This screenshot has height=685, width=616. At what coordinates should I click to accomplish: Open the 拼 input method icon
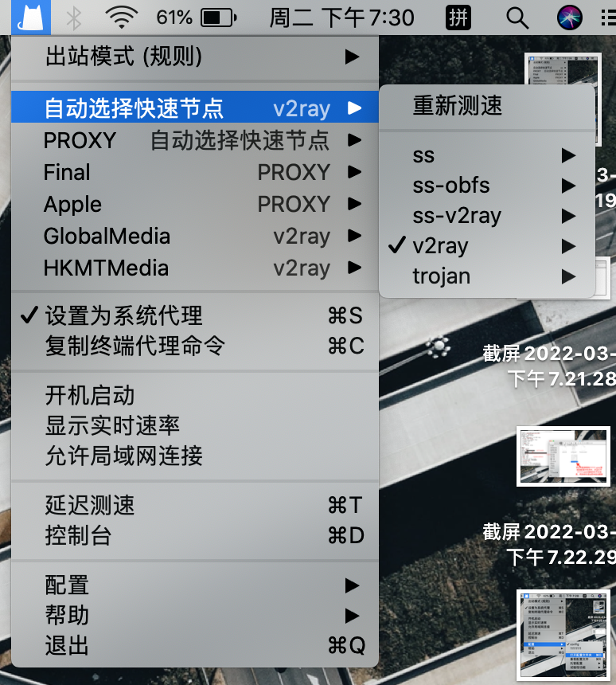[x=458, y=18]
